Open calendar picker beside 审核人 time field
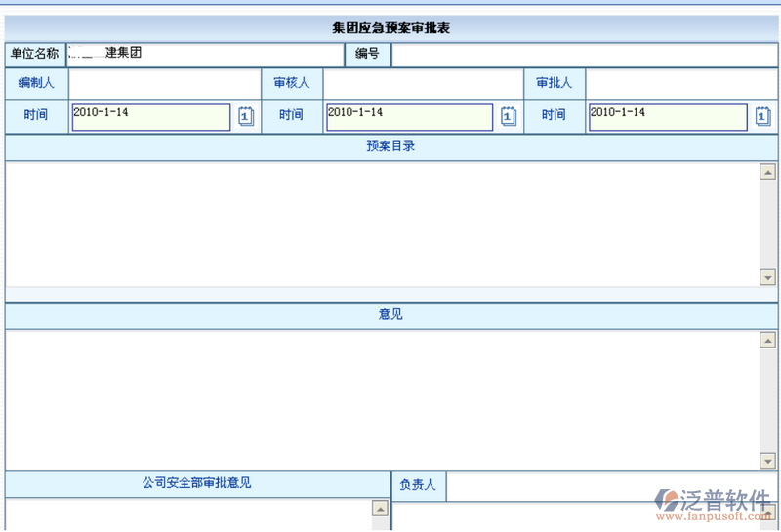781x532 pixels. (x=509, y=117)
